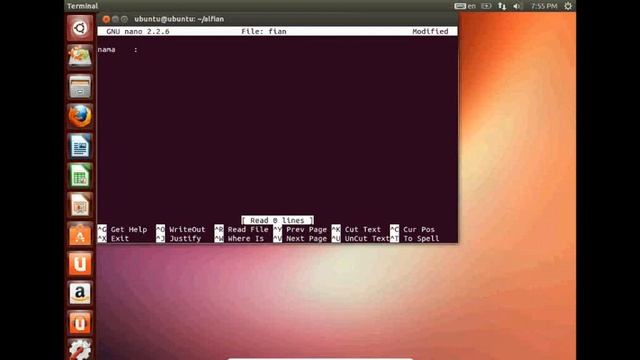Click the 'Read 0 lines' status message
The image size is (640, 360).
tap(277, 220)
